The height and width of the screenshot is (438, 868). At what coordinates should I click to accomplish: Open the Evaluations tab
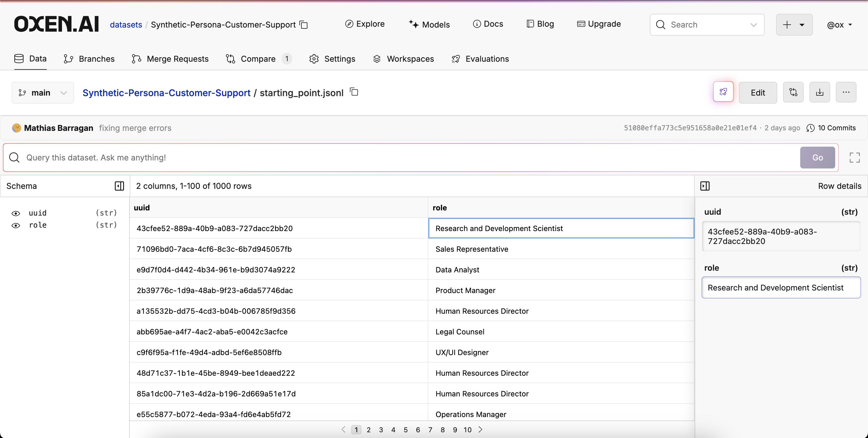[480, 59]
